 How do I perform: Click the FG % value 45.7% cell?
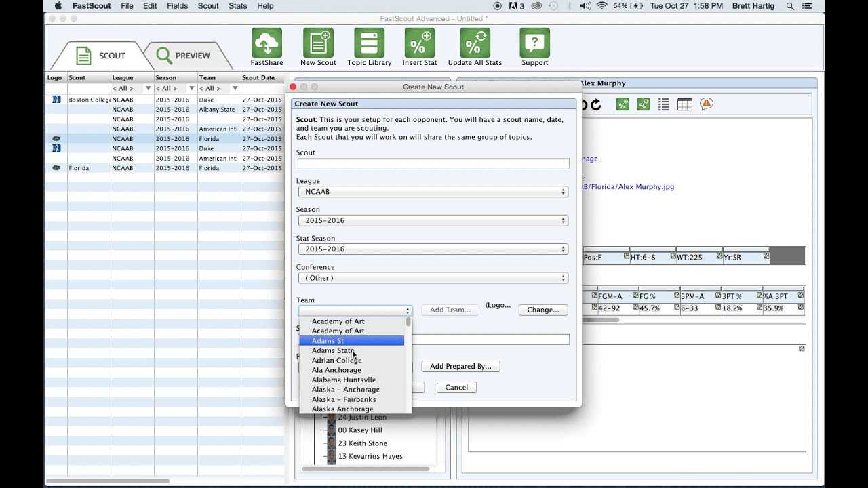[659, 308]
